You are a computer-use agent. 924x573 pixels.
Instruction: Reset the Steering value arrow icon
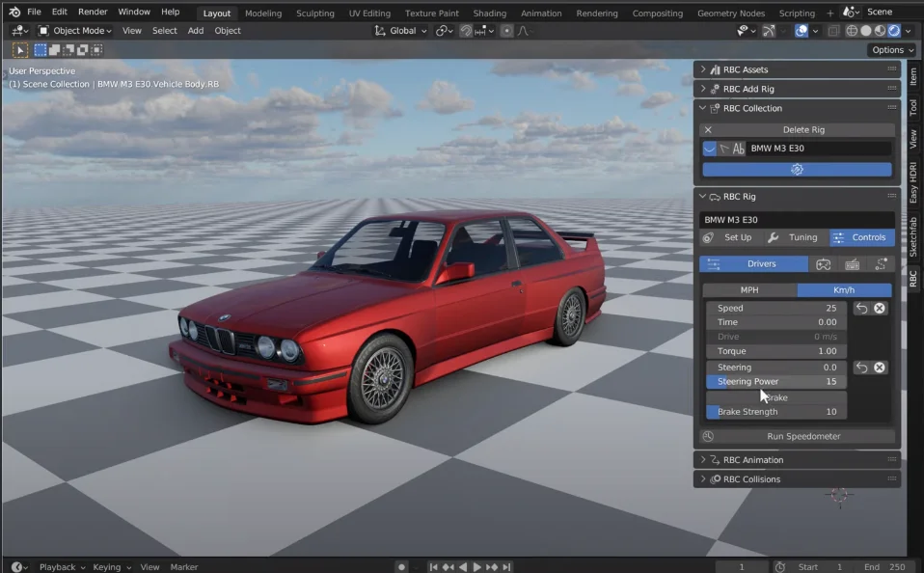click(x=861, y=368)
